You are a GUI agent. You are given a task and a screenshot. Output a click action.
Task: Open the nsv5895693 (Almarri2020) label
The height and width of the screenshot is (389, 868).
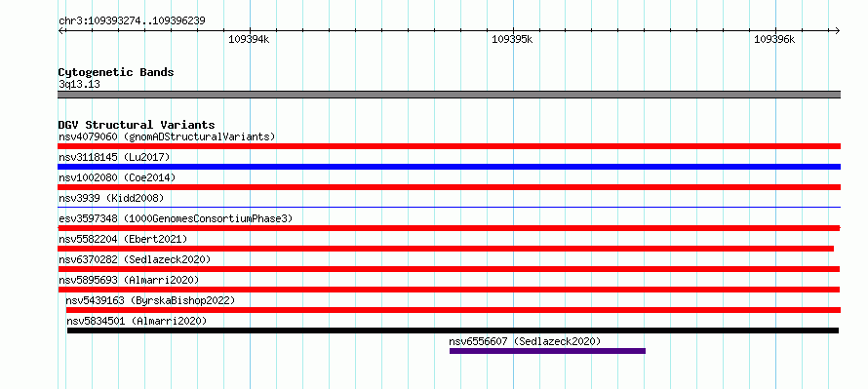(129, 280)
